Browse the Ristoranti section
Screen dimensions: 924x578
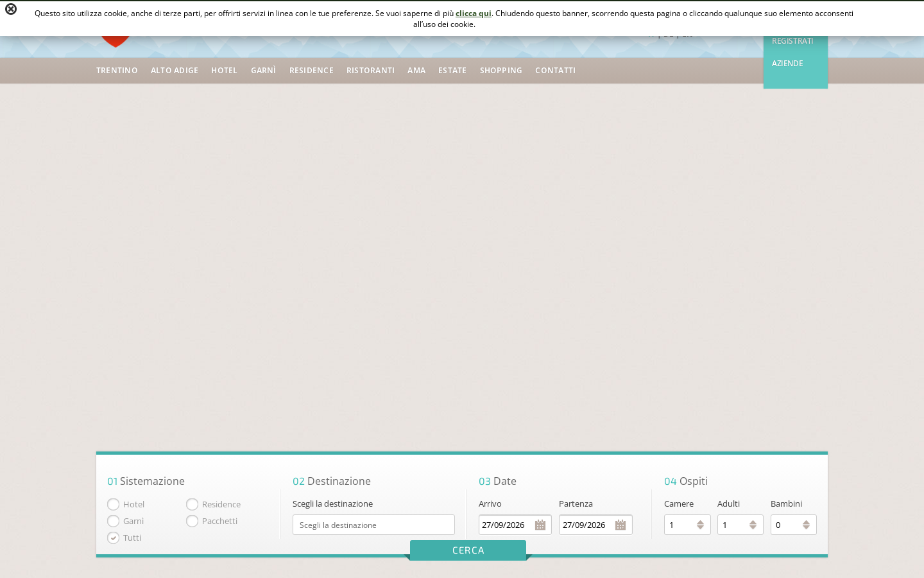[370, 71]
